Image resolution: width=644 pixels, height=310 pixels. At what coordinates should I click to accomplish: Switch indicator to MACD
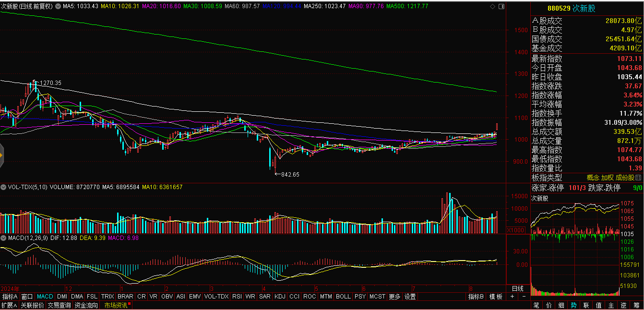tap(45, 297)
